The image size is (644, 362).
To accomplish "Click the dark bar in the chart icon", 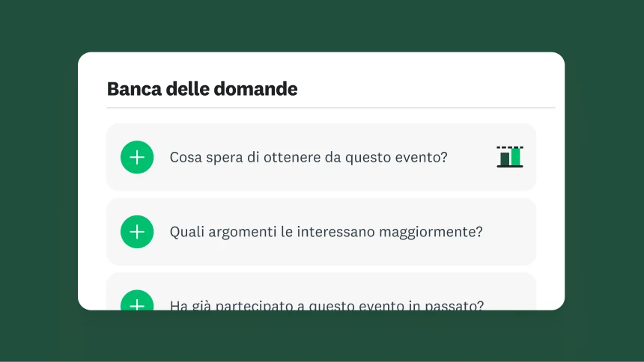I will [x=505, y=159].
